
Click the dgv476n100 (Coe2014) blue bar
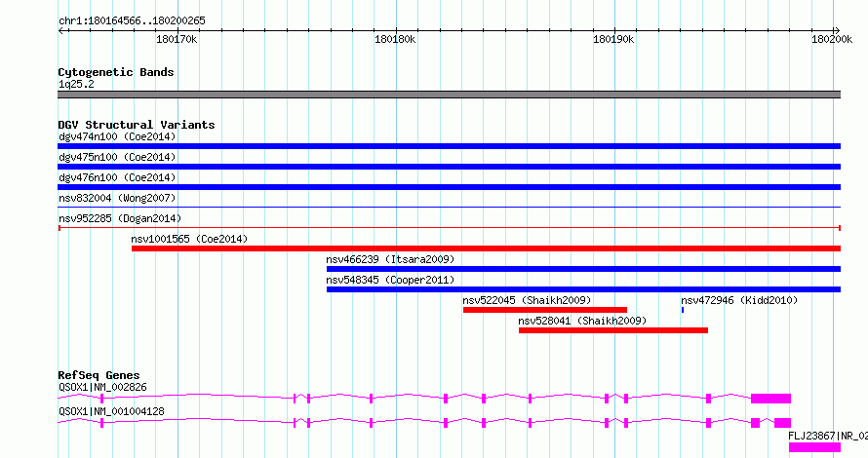[449, 187]
